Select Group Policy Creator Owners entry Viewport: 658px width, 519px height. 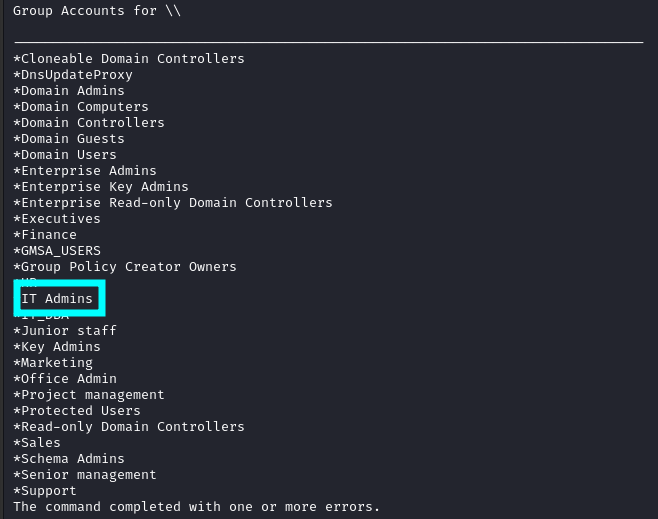(x=125, y=267)
